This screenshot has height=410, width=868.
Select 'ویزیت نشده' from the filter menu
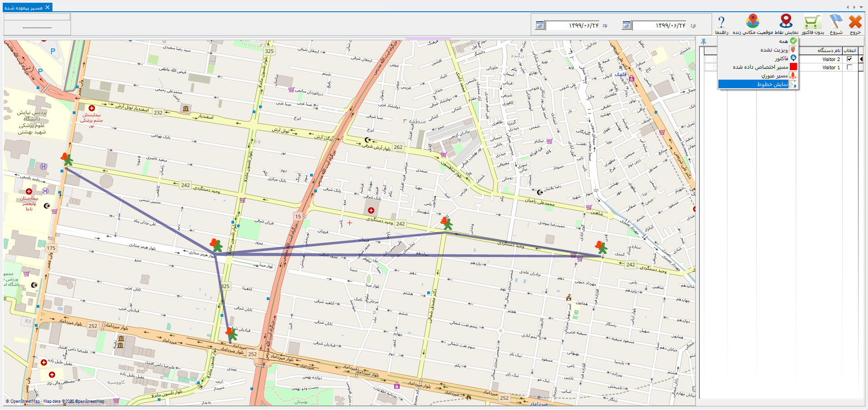point(774,50)
